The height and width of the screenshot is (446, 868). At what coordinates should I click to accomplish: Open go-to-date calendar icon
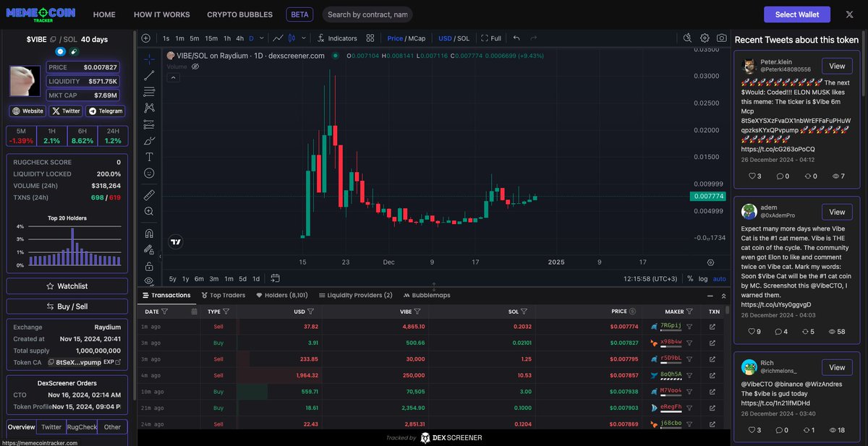tap(276, 279)
